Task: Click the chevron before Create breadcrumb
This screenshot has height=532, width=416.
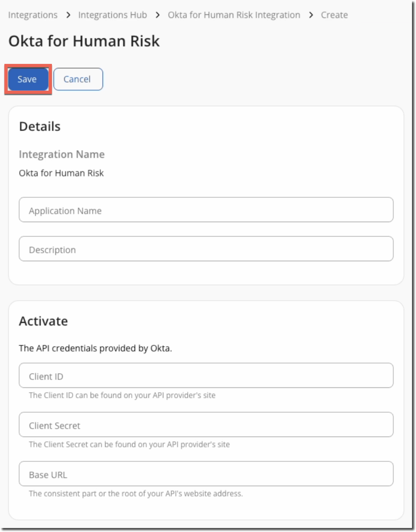Action: 311,15
